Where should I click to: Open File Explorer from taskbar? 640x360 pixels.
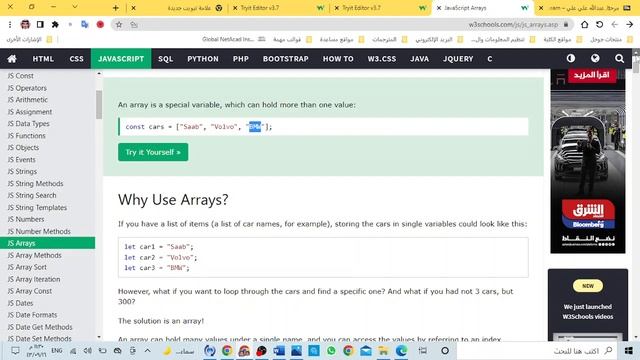pyautogui.click(x=383, y=351)
